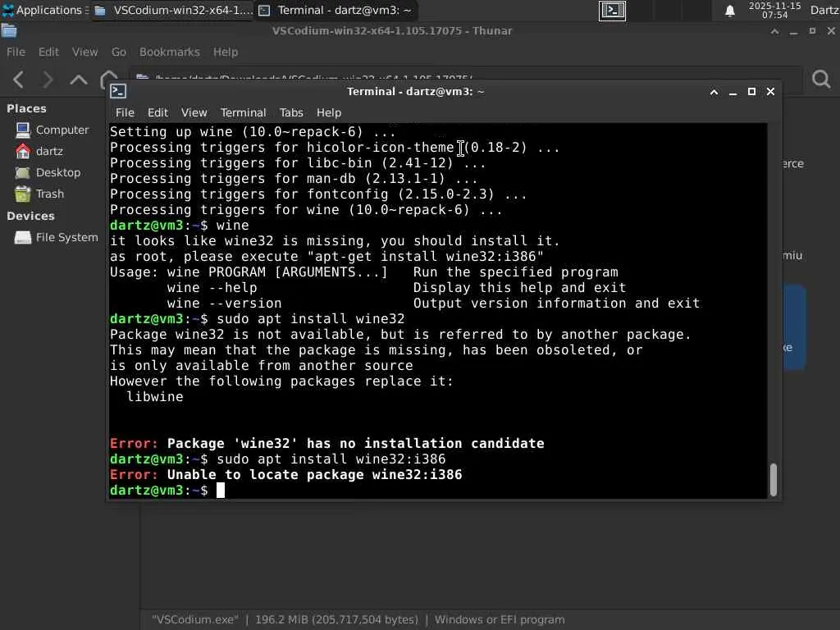Open the notification bell in the panel
The width and height of the screenshot is (840, 630).
[x=729, y=11]
